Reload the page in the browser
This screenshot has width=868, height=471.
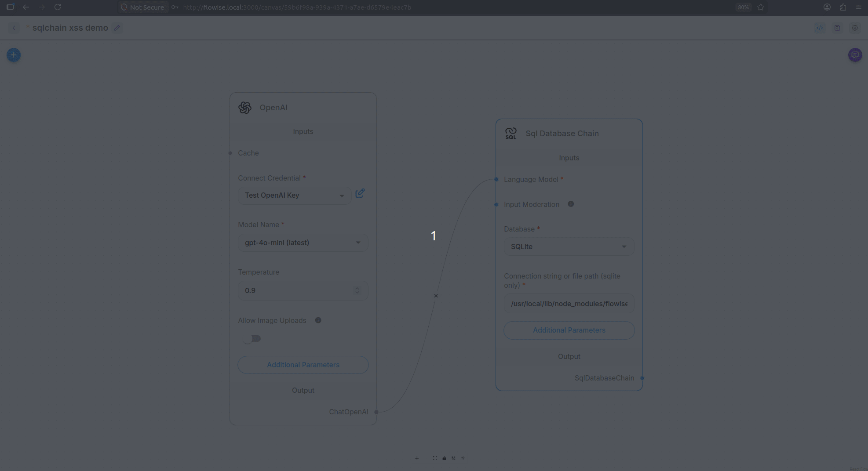click(x=58, y=7)
